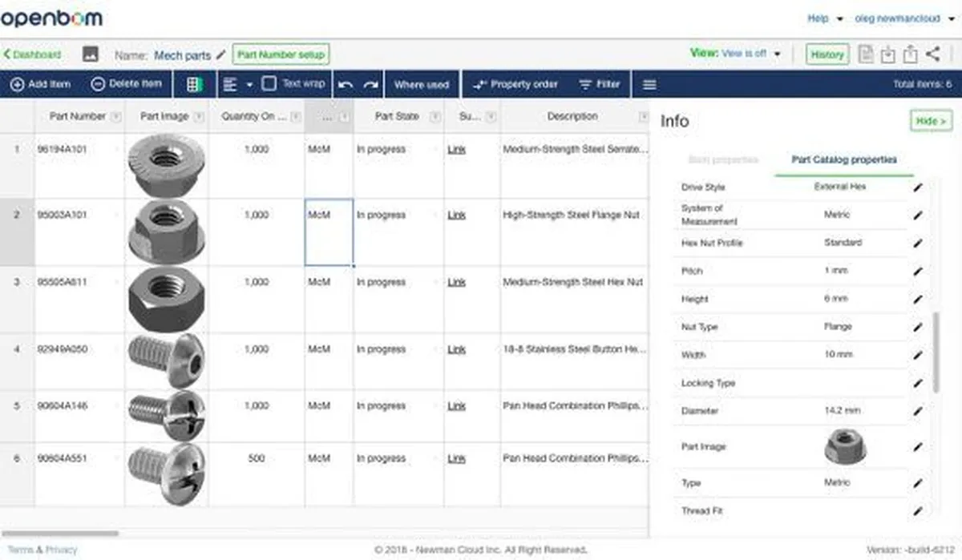Expand the alignment dropdown arrow

pyautogui.click(x=249, y=85)
